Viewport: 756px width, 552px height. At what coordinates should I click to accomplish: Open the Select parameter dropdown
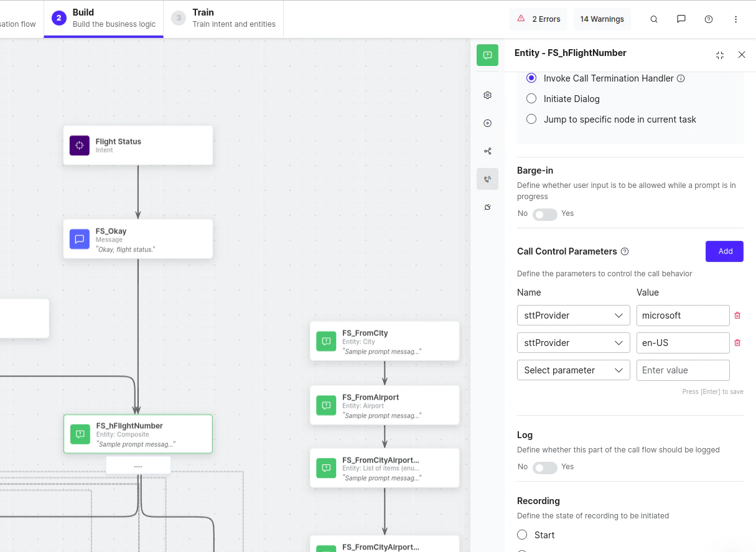coord(573,370)
